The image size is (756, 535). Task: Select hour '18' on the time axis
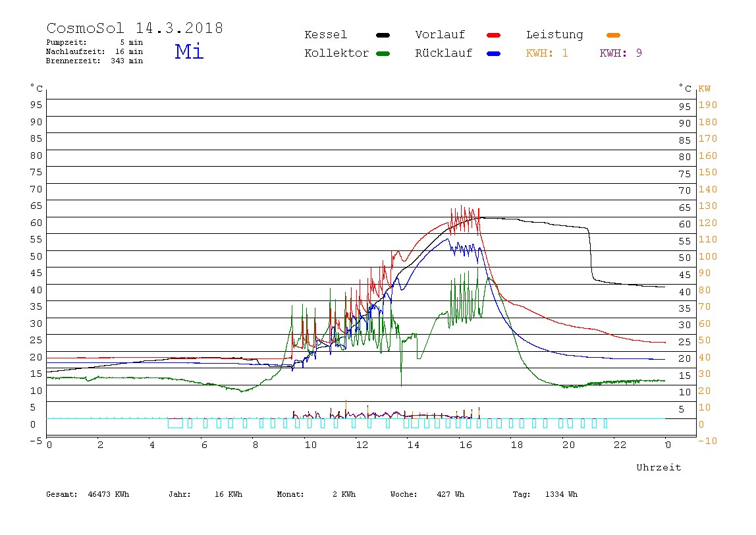coord(517,445)
